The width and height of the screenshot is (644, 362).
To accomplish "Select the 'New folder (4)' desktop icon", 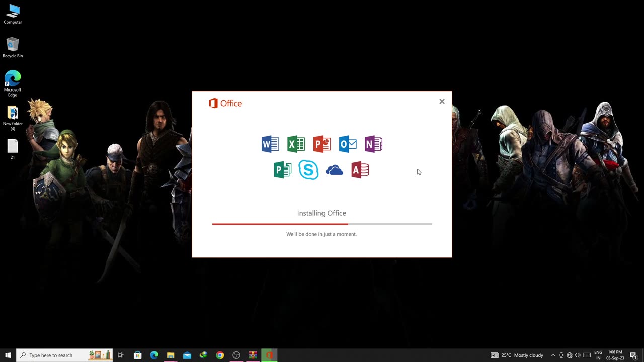I will click(13, 118).
